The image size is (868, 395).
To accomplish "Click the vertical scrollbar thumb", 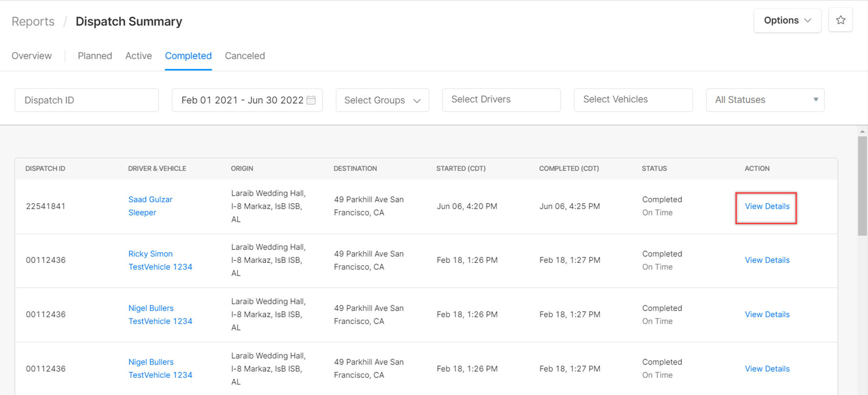I will coord(862,186).
